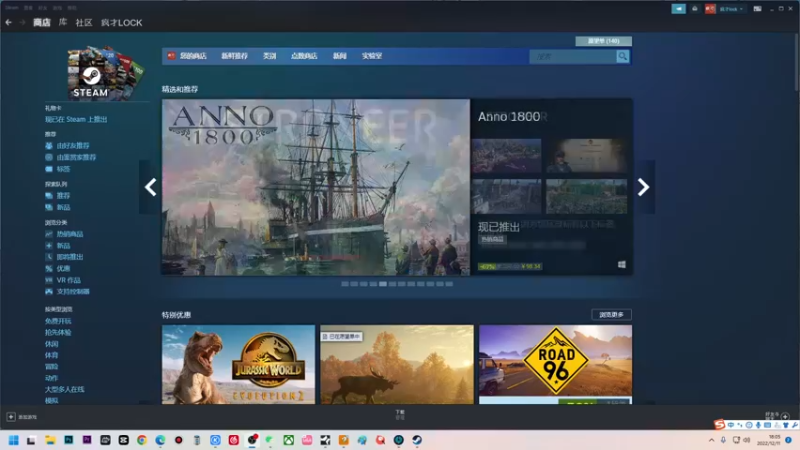Open friends and chat icon
The height and width of the screenshot is (450, 800).
point(785,416)
